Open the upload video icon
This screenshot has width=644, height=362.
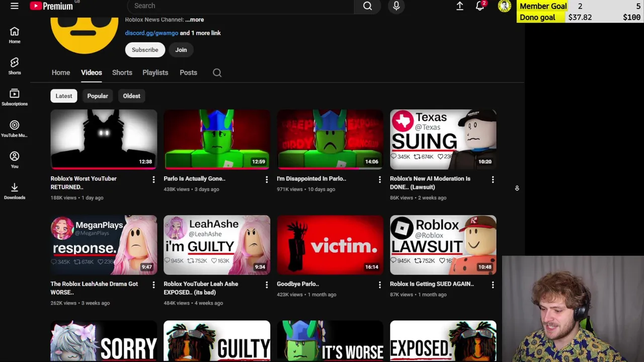tap(459, 6)
